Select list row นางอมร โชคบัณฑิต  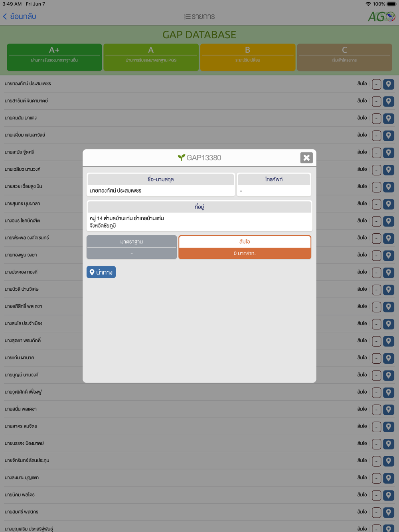199,221
